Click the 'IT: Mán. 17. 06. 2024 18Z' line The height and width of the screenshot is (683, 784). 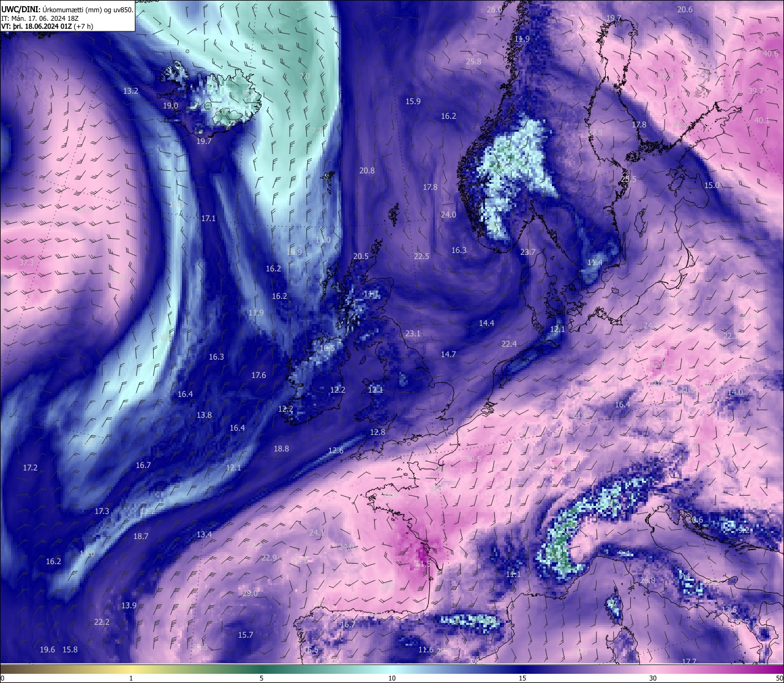40,18
